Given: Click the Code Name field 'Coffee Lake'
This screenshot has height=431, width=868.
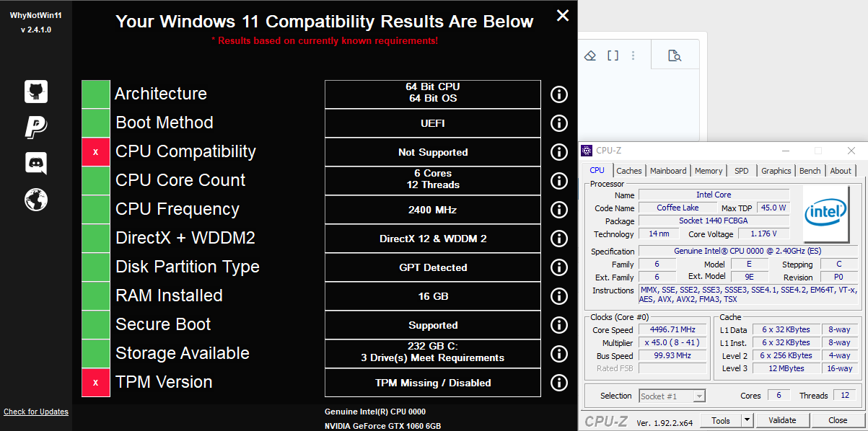Looking at the screenshot, I should 678,208.
